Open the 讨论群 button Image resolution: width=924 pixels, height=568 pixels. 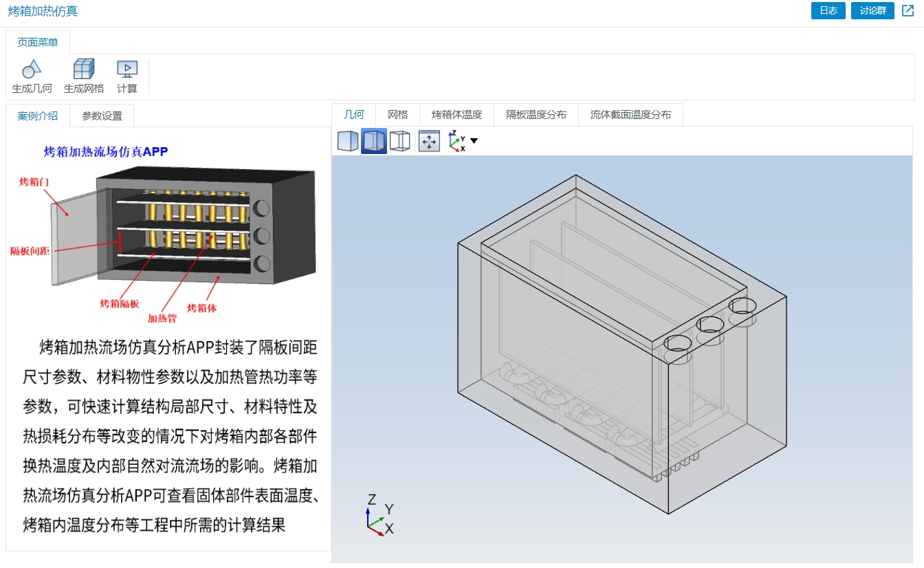(x=872, y=10)
